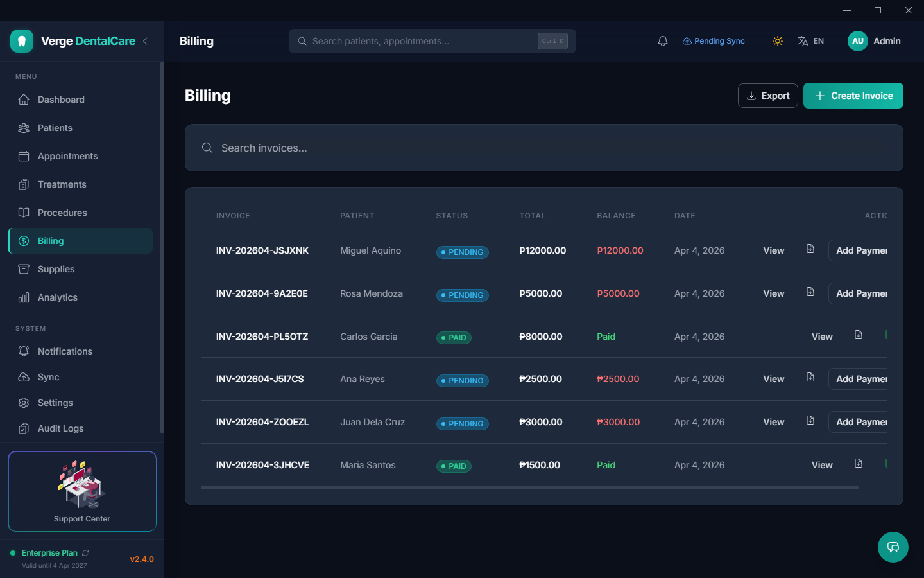Toggle light theme with sun icon
Image resolution: width=924 pixels, height=578 pixels.
tap(778, 41)
